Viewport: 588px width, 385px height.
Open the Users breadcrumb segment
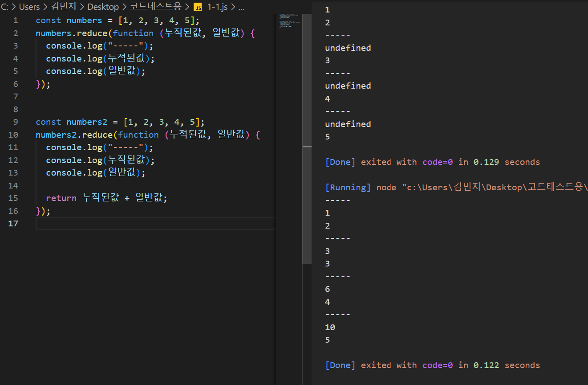click(x=29, y=7)
